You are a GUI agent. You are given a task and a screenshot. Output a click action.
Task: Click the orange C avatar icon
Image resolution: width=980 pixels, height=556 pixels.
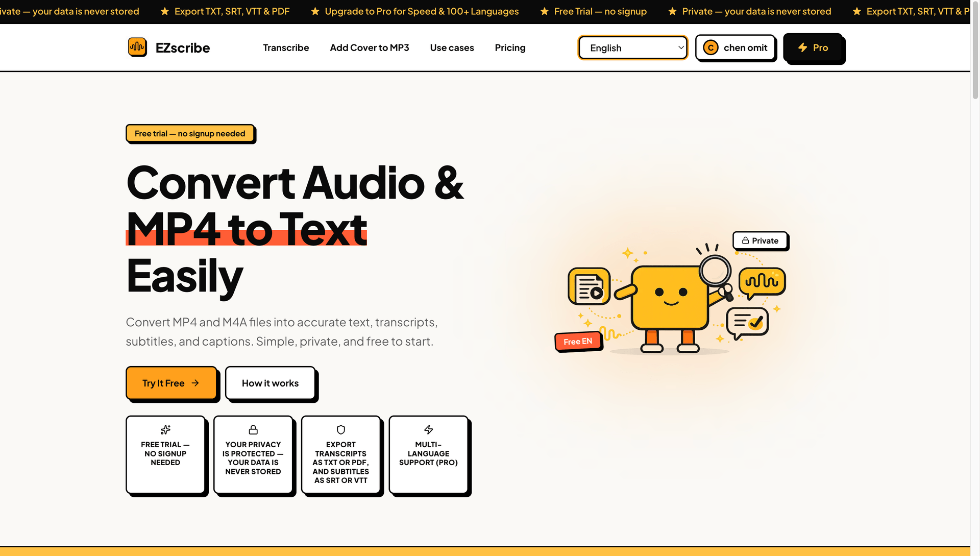point(710,47)
